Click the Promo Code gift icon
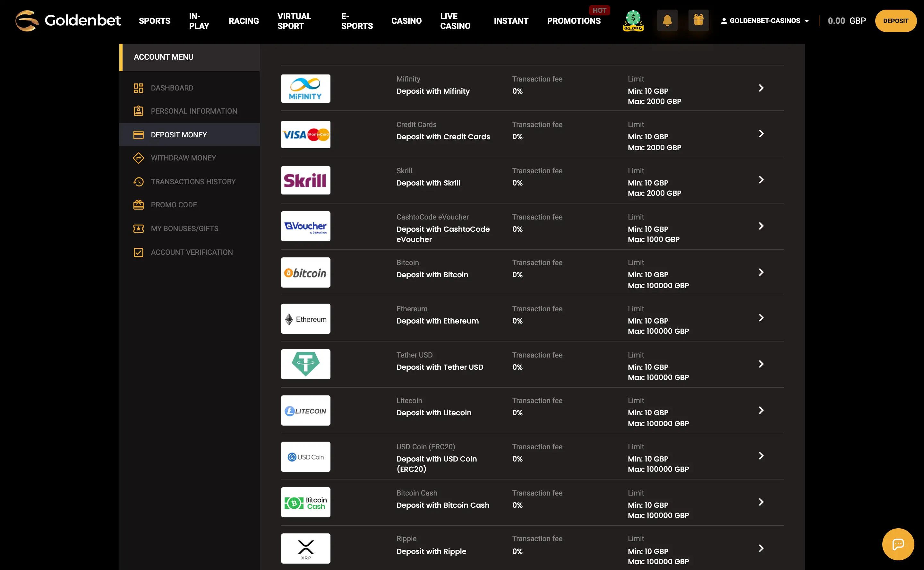The width and height of the screenshot is (924, 570). click(138, 205)
